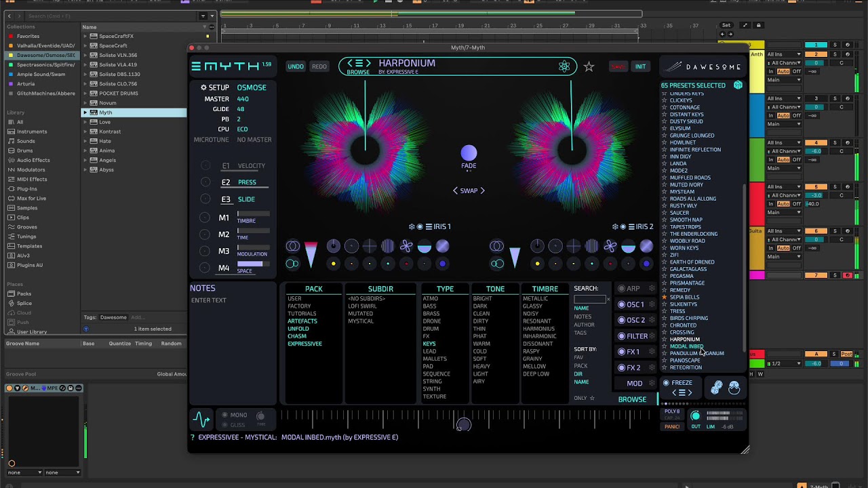Click the snowflake icon next to FILTER
The height and width of the screenshot is (488, 868).
pyautogui.click(x=653, y=335)
